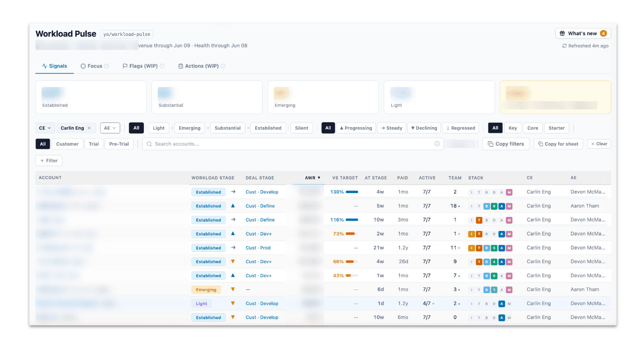Sort by the AWR column header
644x351 pixels.
[313, 178]
